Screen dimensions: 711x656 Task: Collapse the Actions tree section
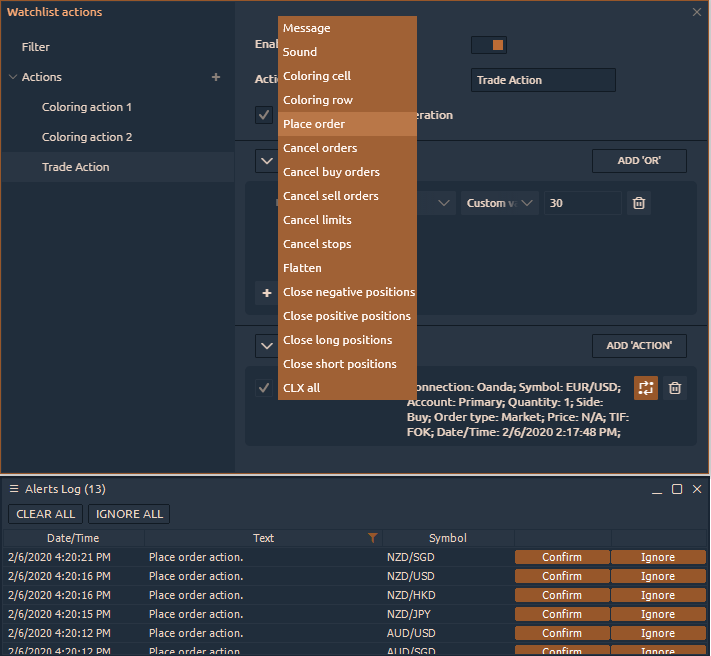coord(13,77)
